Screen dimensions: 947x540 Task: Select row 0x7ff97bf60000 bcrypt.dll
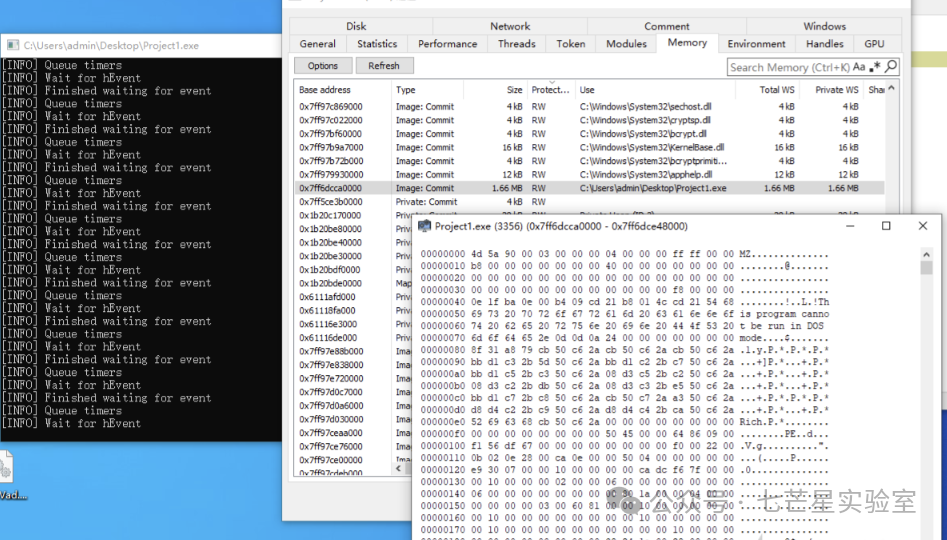[x=589, y=133]
